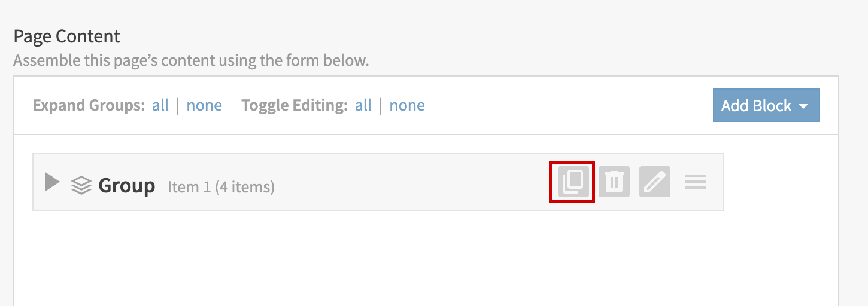This screenshot has height=306, width=868.
Task: Click the "Toggle Editing:" label
Action: point(294,105)
